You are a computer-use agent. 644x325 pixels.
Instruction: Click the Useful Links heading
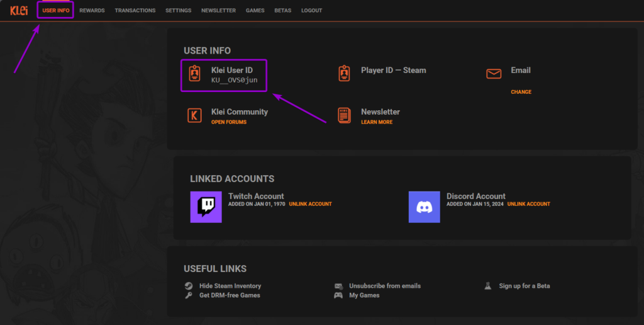tap(215, 269)
